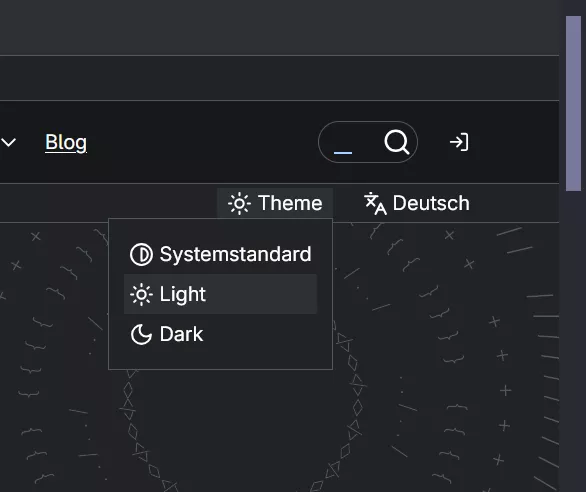
Task: Click the magnifying glass search icon
Action: pos(397,142)
